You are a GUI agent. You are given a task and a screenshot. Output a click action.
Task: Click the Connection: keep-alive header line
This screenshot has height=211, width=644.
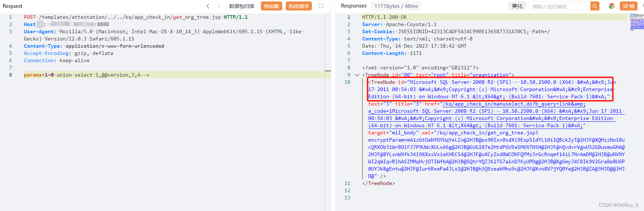click(x=57, y=60)
